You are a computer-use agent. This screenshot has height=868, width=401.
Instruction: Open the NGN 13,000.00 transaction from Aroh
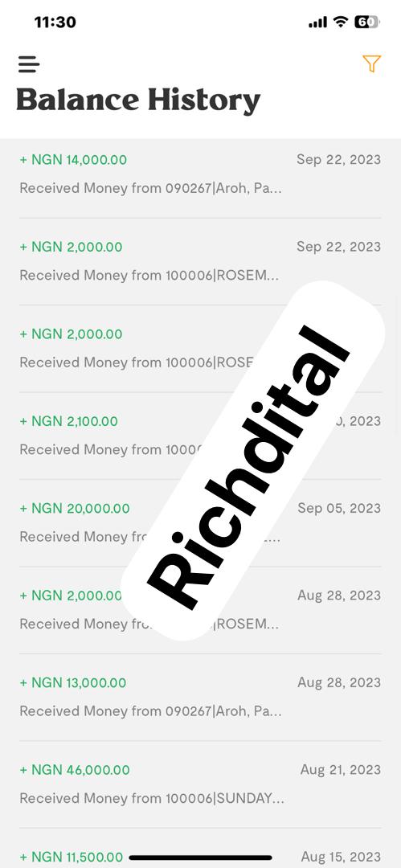[200, 697]
